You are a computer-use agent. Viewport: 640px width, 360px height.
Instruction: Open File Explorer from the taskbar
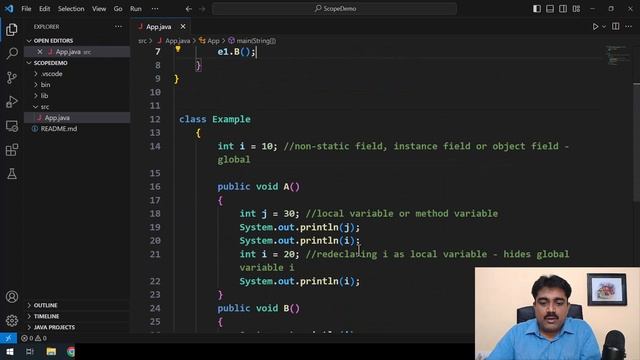[x=51, y=351]
